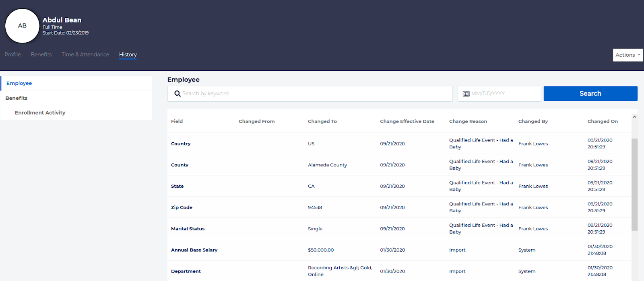The width and height of the screenshot is (644, 281).
Task: Click the MM/DD/YYYY date input
Action: click(503, 94)
